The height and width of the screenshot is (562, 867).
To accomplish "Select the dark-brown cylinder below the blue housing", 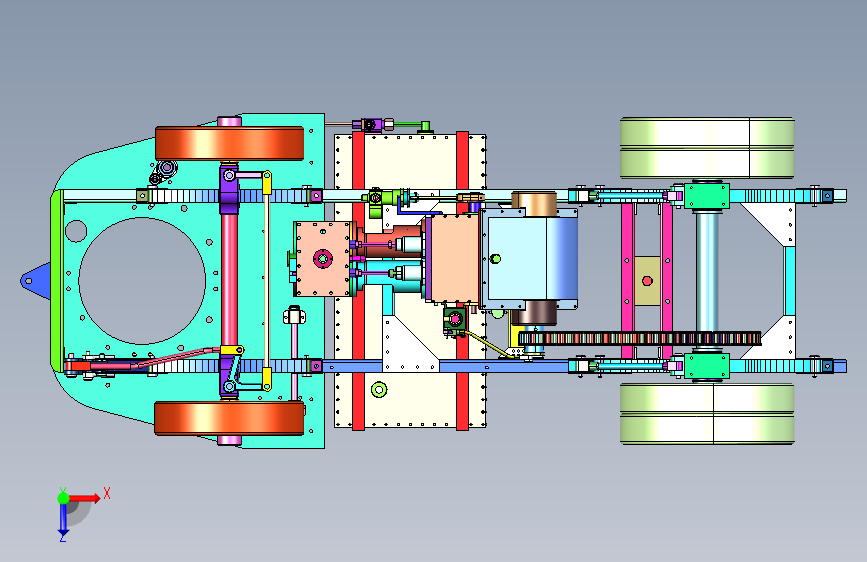I will [534, 313].
